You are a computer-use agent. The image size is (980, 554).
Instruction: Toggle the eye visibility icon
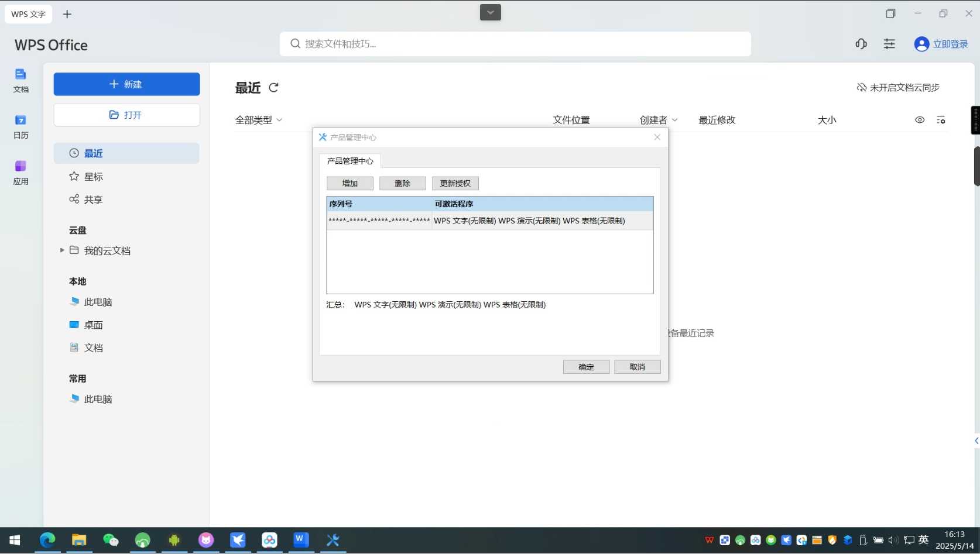920,120
